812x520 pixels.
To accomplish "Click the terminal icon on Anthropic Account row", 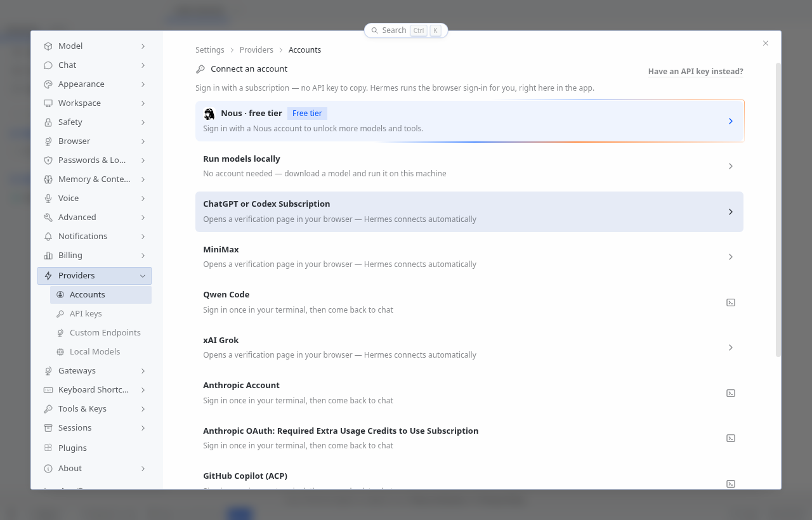I will (x=731, y=393).
